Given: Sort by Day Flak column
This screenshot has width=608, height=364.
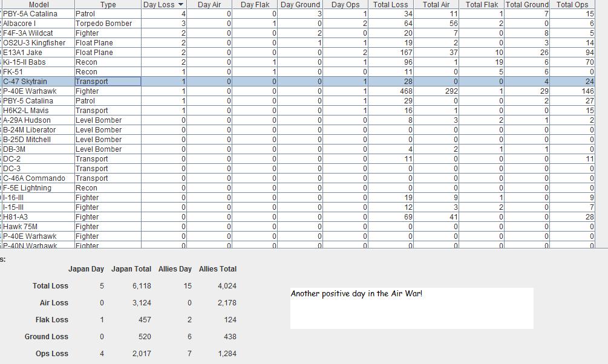Looking at the screenshot, I should coord(255,4).
